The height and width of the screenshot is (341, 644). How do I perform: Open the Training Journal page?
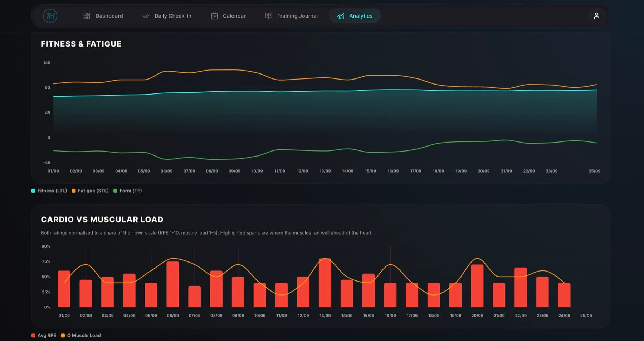[291, 16]
